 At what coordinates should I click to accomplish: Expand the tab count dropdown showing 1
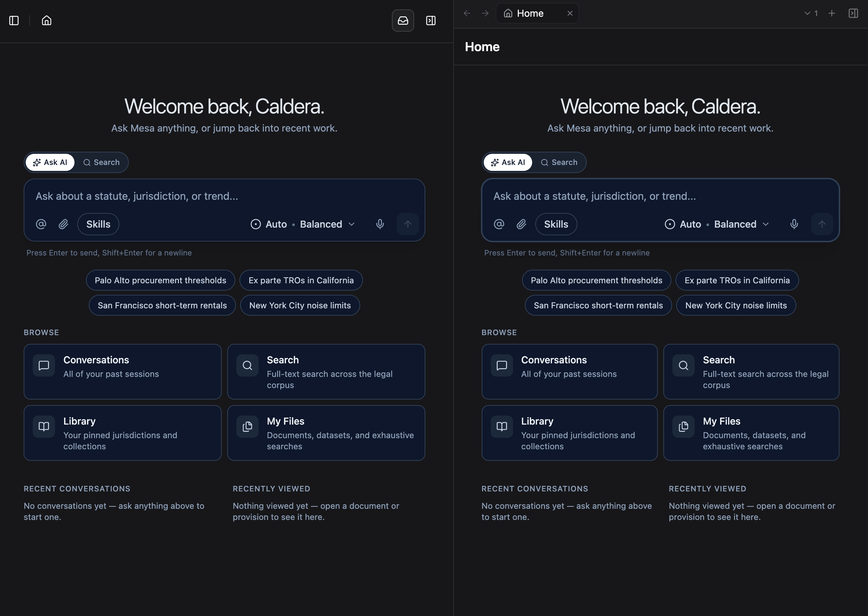click(x=811, y=13)
